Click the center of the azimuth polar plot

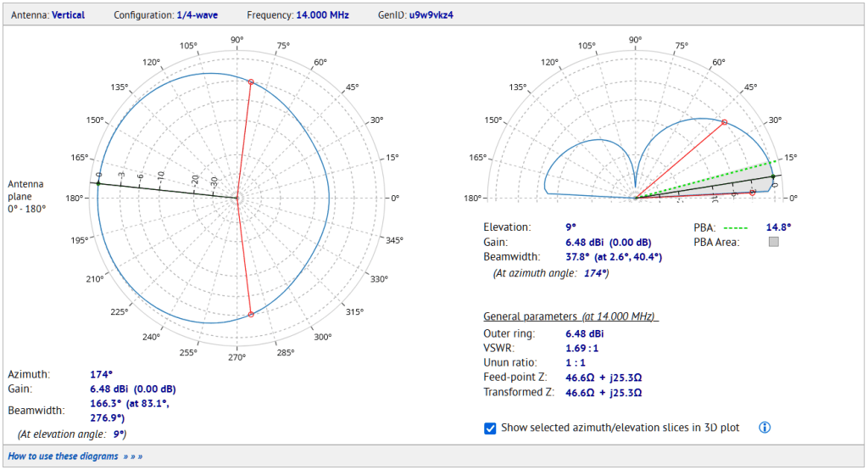(x=237, y=198)
